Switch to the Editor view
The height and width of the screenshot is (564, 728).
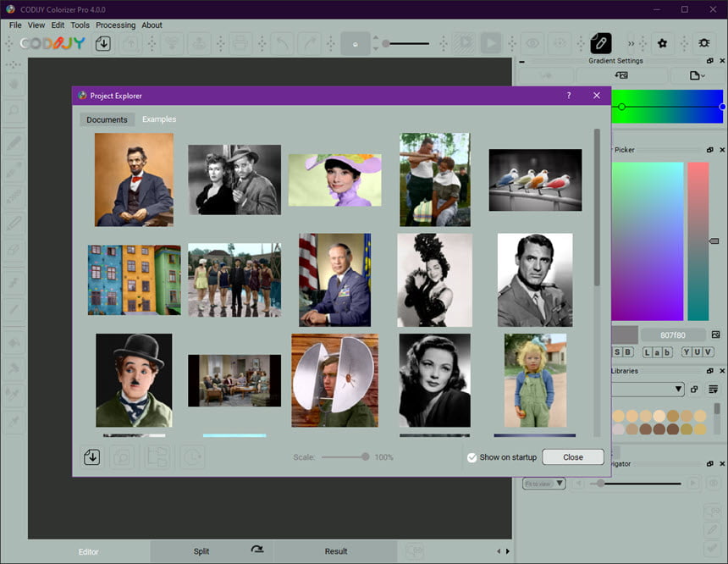[88, 552]
